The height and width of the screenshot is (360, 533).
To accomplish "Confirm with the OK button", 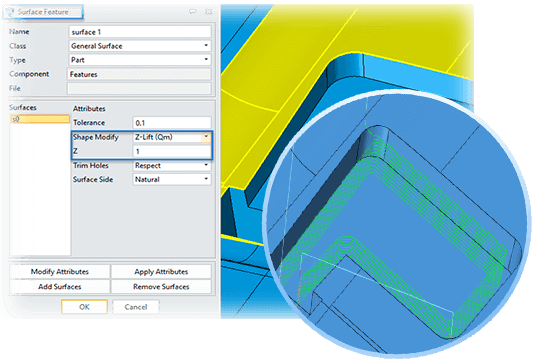I will tap(84, 307).
